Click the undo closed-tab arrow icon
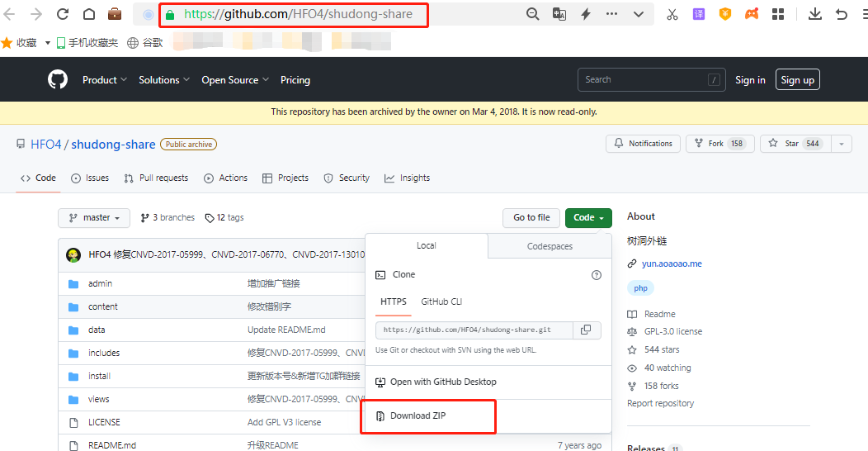Viewport: 868px width, 451px height. pyautogui.click(x=842, y=14)
